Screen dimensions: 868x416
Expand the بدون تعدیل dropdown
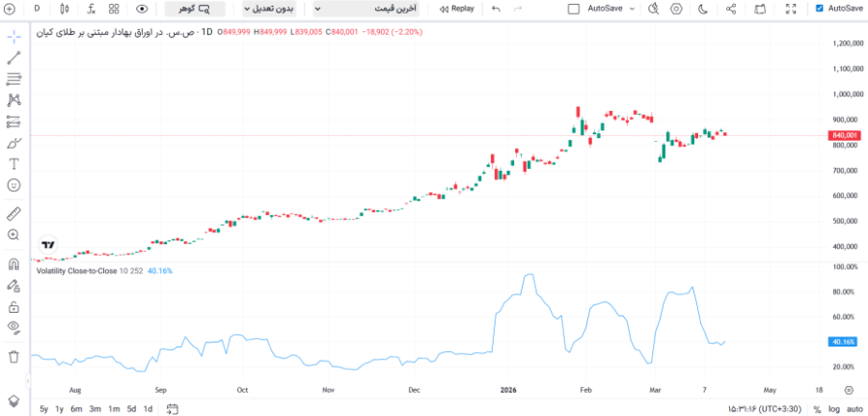pyautogui.click(x=269, y=9)
